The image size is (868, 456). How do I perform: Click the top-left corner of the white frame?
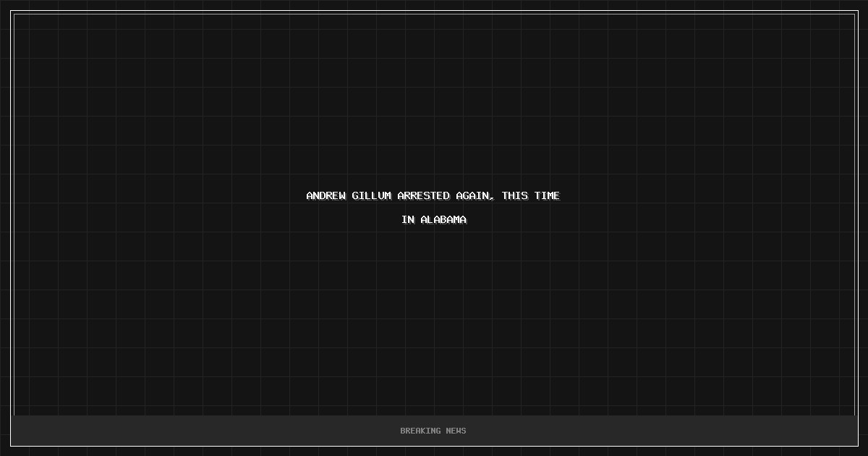(x=11, y=11)
